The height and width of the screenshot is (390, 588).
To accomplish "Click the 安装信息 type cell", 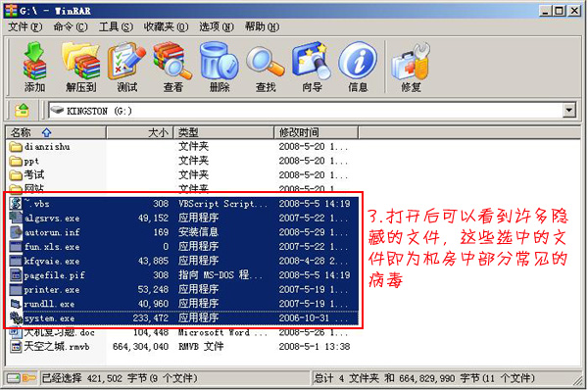I will click(198, 232).
